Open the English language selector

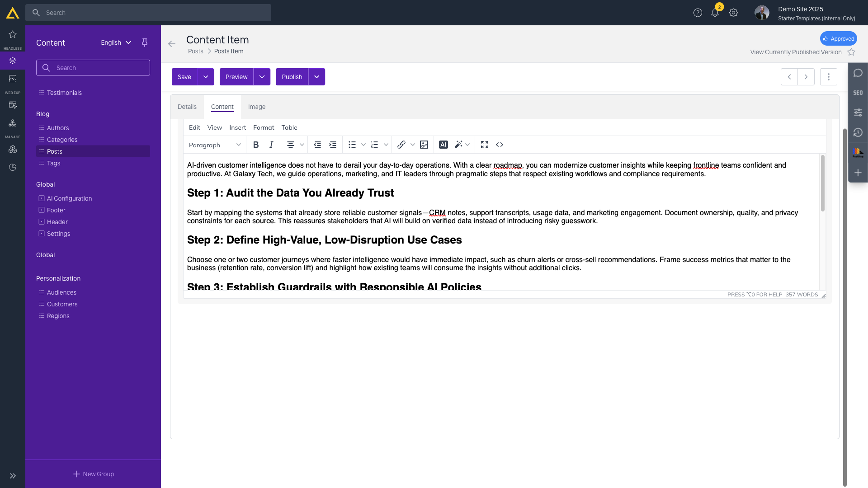(x=116, y=42)
